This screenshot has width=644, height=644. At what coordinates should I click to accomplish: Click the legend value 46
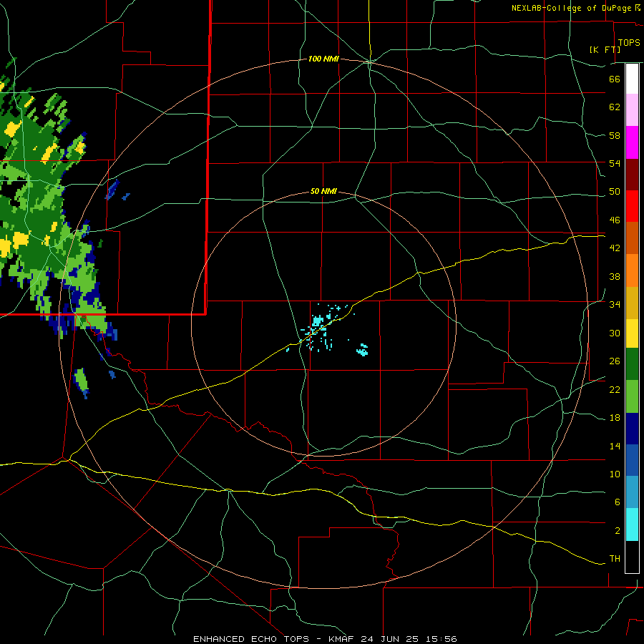(x=615, y=220)
